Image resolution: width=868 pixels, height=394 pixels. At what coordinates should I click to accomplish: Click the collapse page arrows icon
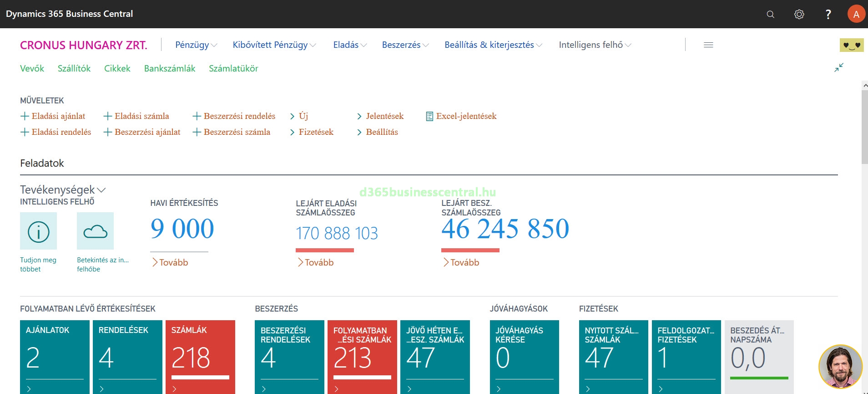(x=839, y=67)
